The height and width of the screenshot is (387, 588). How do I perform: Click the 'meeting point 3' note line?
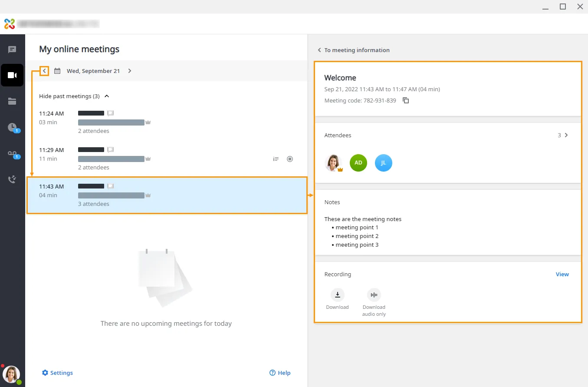pyautogui.click(x=357, y=245)
